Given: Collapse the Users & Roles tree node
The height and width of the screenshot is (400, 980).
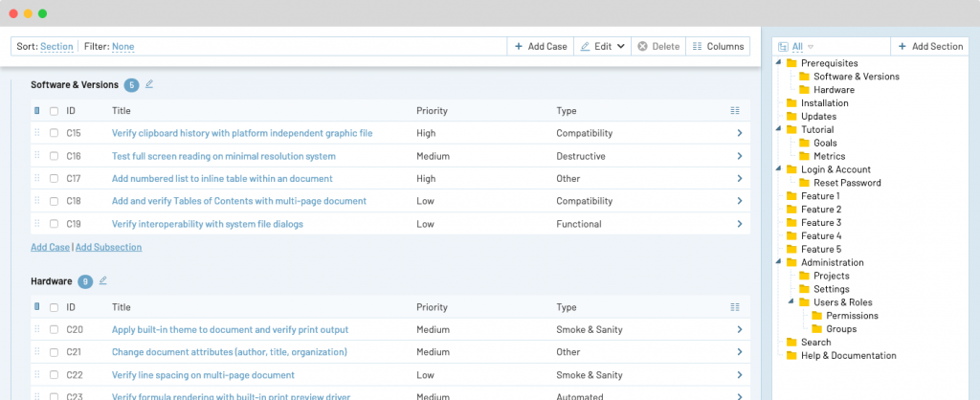Looking at the screenshot, I should click(x=791, y=301).
